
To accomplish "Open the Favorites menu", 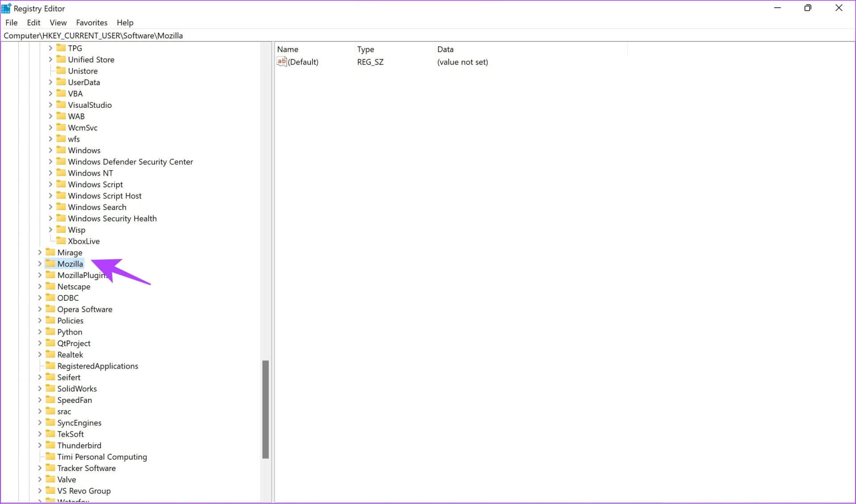I will click(x=91, y=22).
